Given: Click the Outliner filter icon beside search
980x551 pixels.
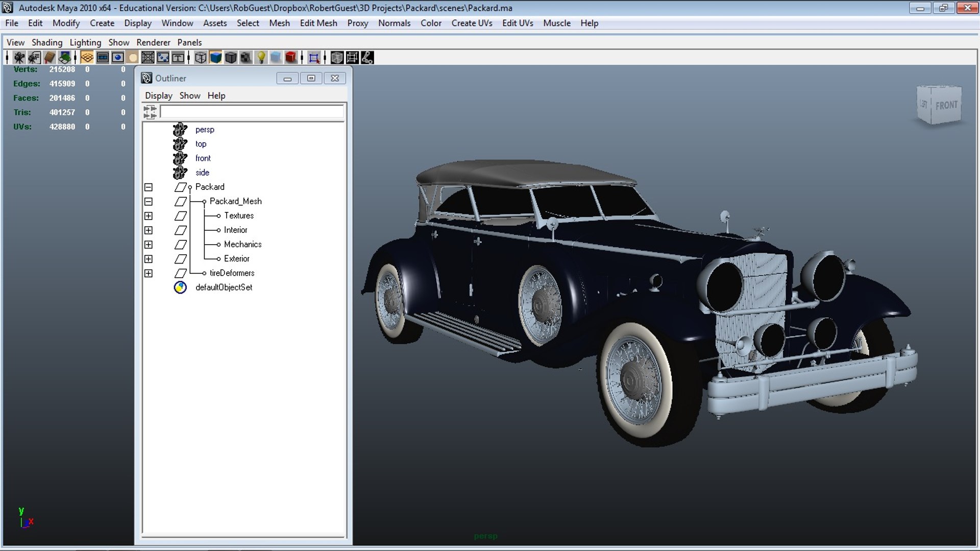Looking at the screenshot, I should (x=150, y=112).
